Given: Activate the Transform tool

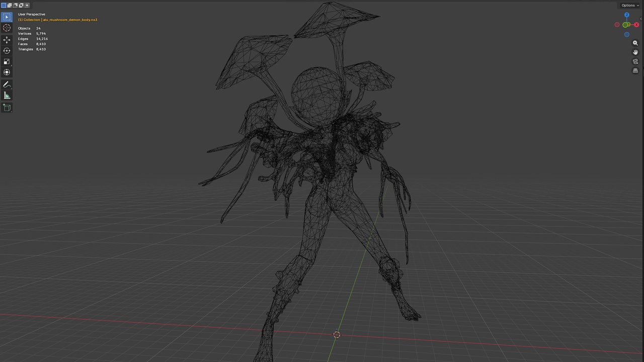Looking at the screenshot, I should (x=7, y=72).
